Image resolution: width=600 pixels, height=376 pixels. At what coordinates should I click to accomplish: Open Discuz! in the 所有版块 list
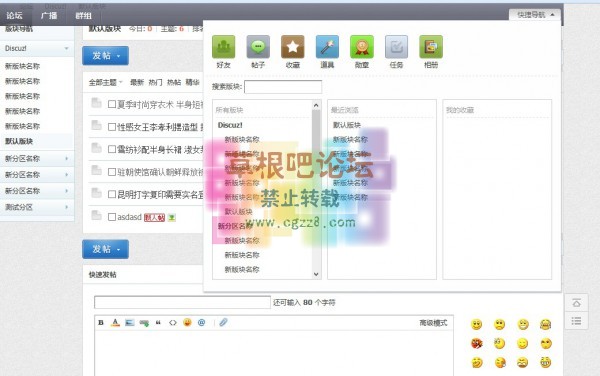230,125
